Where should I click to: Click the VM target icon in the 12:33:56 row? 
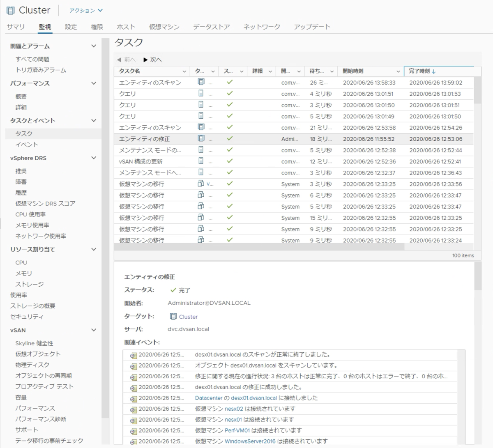click(201, 184)
